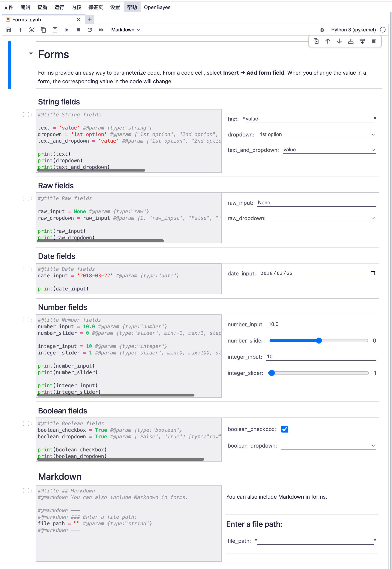Open the 内核 menu
This screenshot has width=392, height=569.
[76, 7]
